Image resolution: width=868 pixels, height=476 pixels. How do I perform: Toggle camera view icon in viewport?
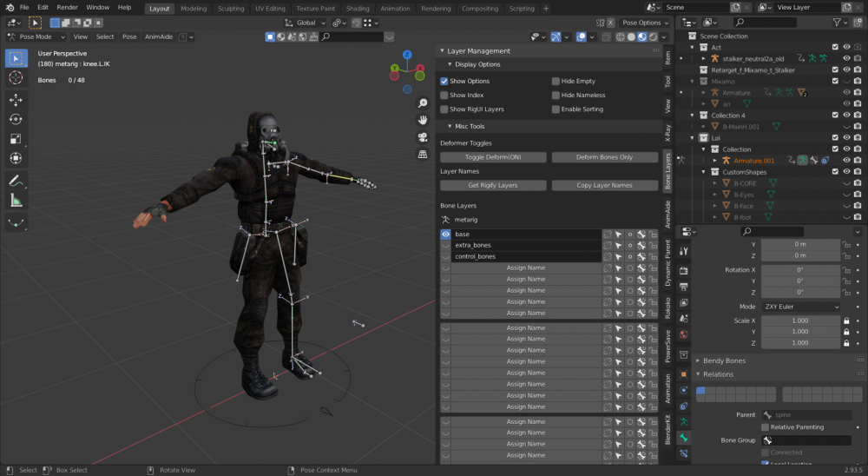point(422,136)
